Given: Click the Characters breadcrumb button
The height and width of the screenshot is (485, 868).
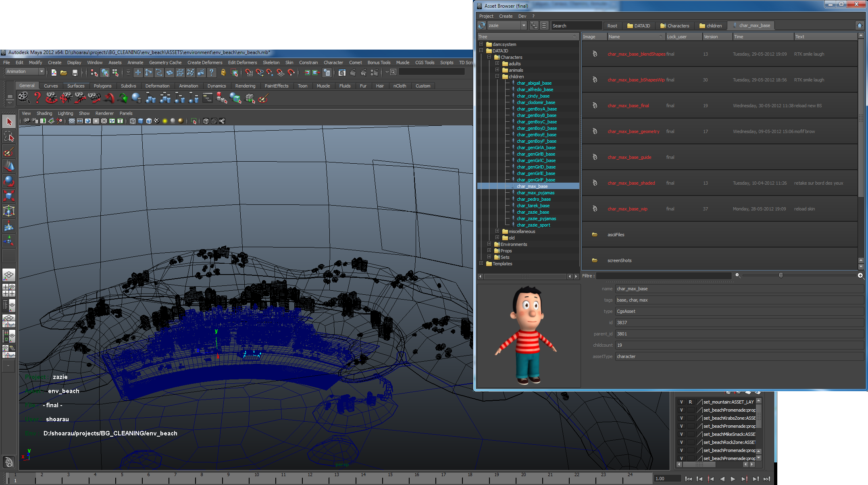Looking at the screenshot, I should click(x=674, y=26).
